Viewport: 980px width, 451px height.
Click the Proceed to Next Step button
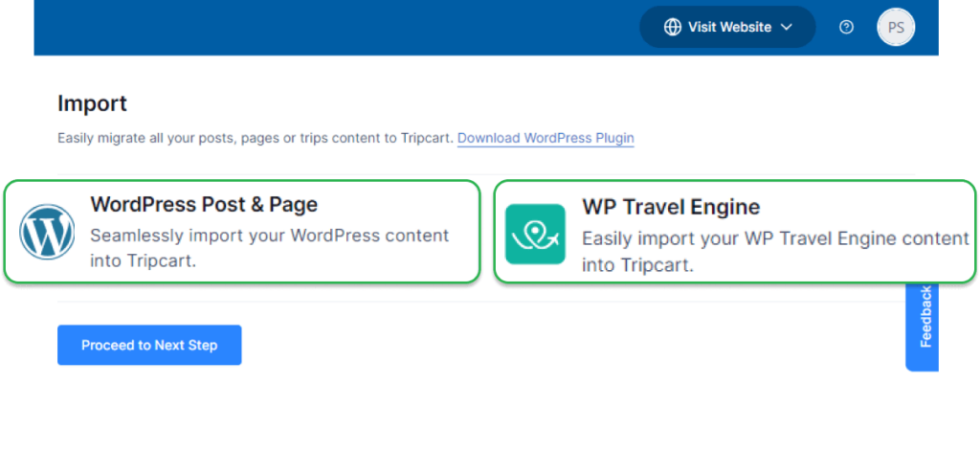click(149, 345)
